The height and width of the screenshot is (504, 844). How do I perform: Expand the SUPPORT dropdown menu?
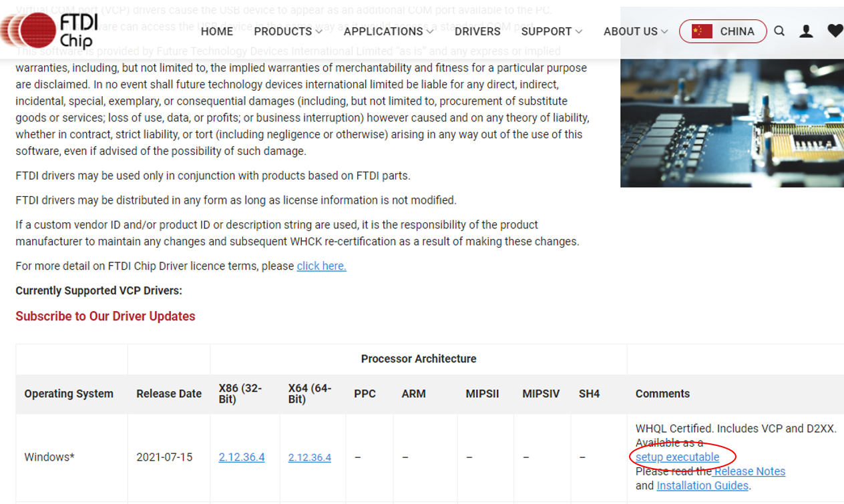pyautogui.click(x=552, y=31)
